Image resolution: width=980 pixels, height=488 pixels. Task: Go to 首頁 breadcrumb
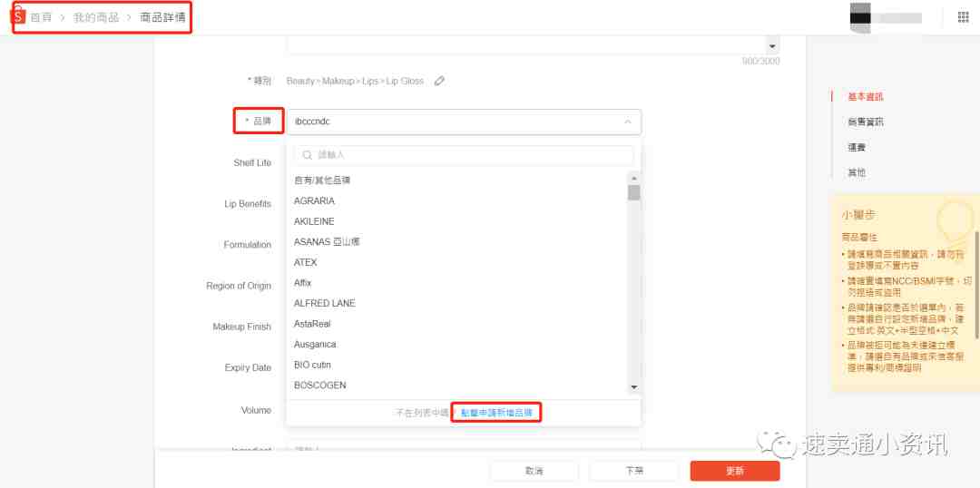[x=41, y=17]
